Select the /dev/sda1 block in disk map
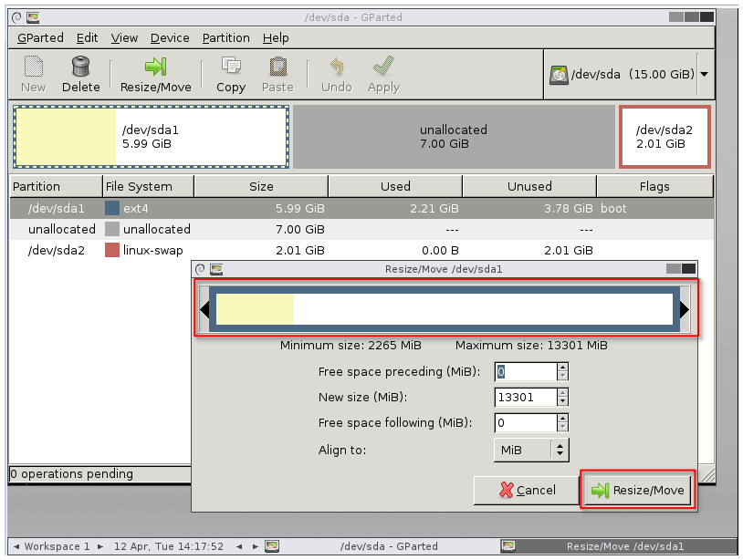 tap(152, 137)
